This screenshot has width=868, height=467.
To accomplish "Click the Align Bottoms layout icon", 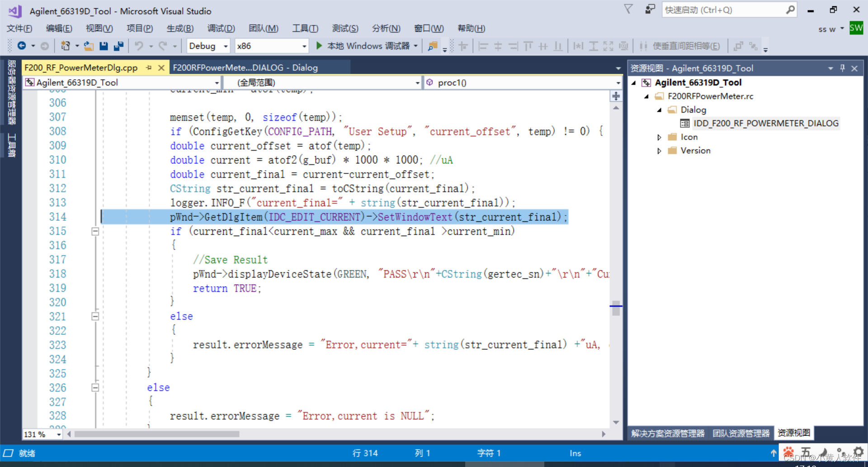I will pyautogui.click(x=558, y=46).
